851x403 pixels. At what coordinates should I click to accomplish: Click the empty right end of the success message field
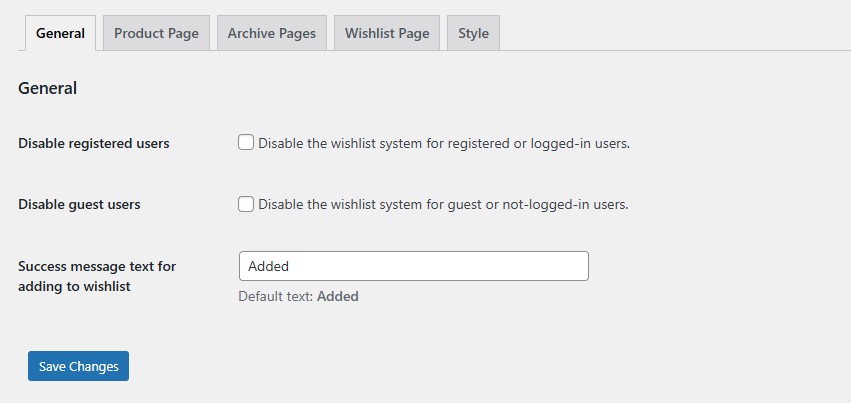pyautogui.click(x=560, y=266)
